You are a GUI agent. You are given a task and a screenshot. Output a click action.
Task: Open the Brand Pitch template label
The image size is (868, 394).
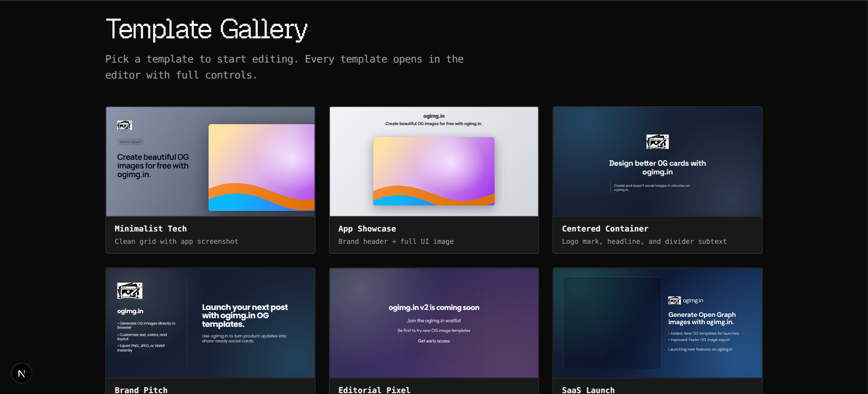pos(141,389)
